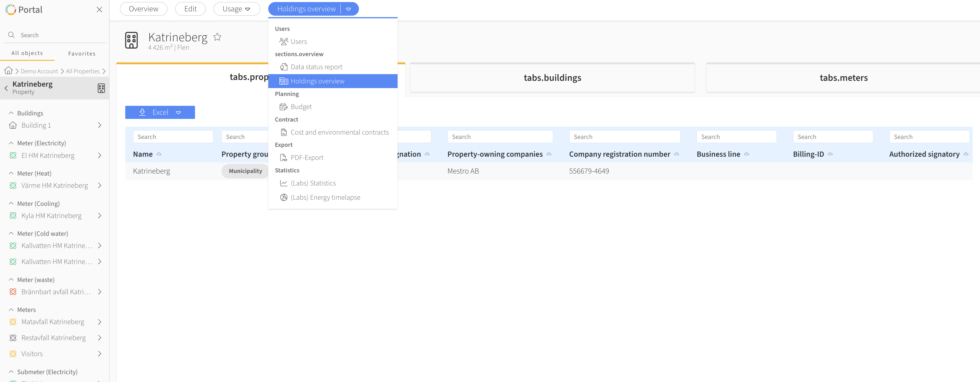980x382 pixels.
Task: Expand Building 1 with its chevron
Action: 100,125
